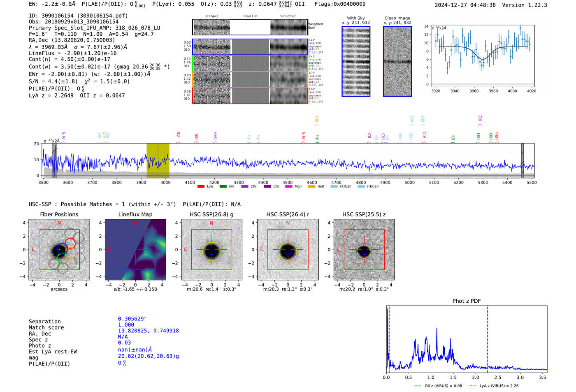The height and width of the screenshot is (392, 576).
Task: Select the HSC SSP(26.4) r cutout
Action: [x=288, y=250]
